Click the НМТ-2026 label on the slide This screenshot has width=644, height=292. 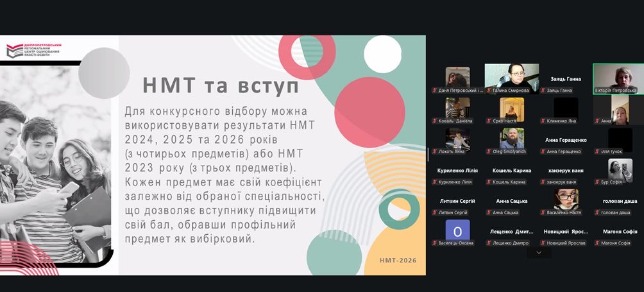click(398, 260)
